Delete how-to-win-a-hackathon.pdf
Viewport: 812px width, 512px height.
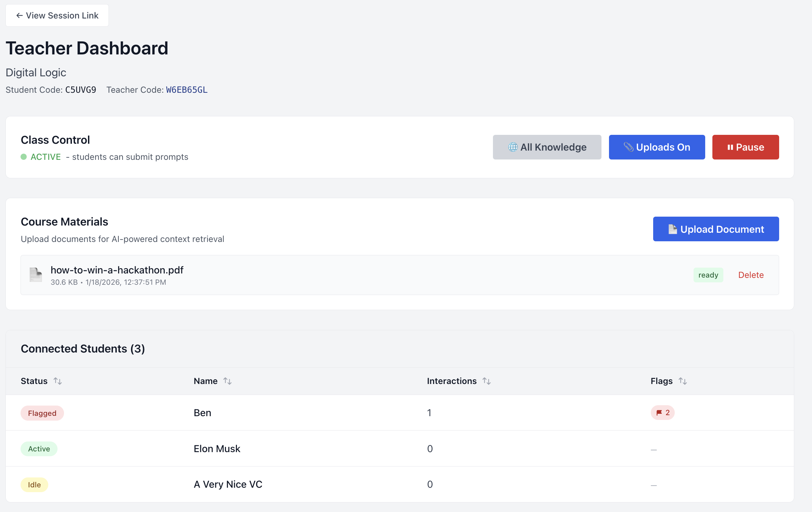[x=751, y=275]
